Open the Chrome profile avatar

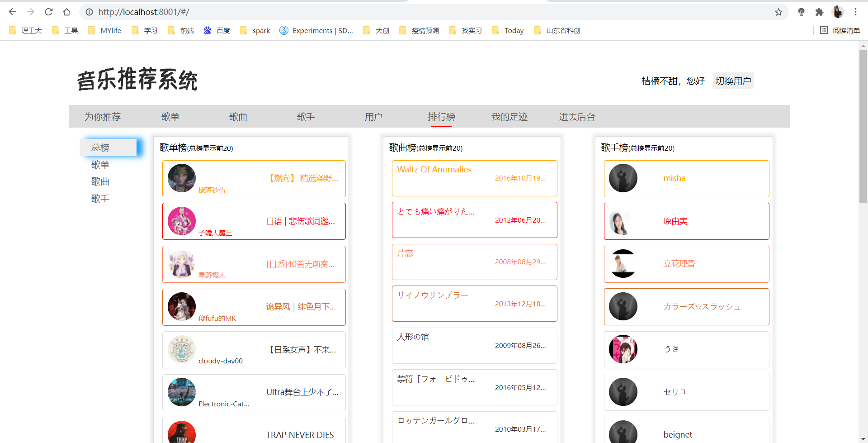[837, 12]
